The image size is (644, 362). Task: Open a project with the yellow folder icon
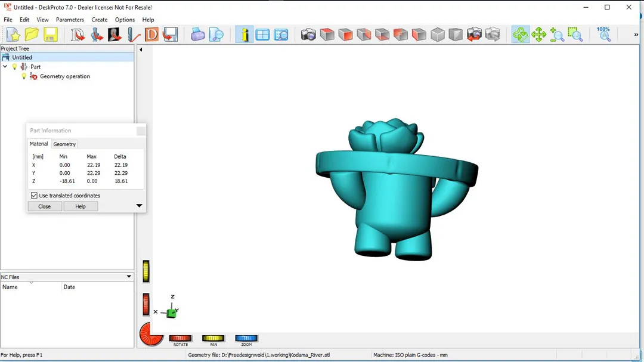point(32,35)
